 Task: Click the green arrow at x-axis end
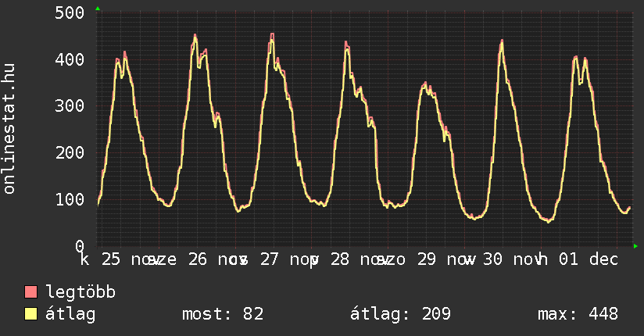(x=636, y=246)
